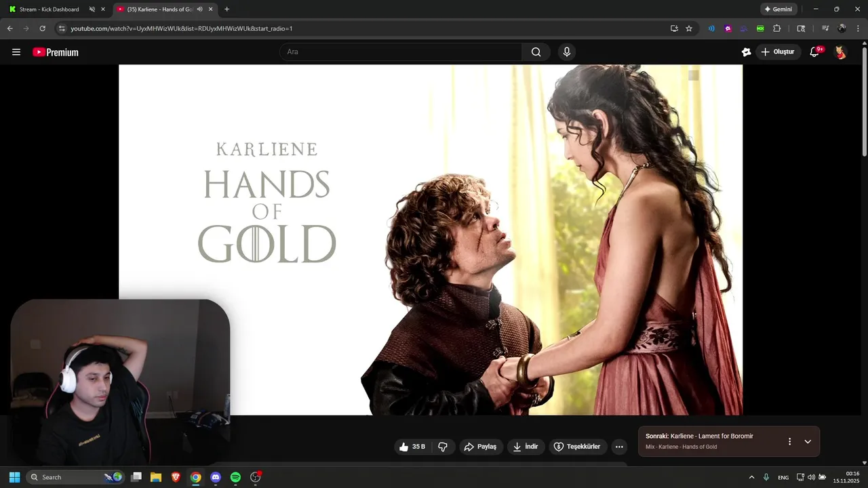Open YouTube notifications bell
Screen dimensions: 868x488
click(815, 52)
